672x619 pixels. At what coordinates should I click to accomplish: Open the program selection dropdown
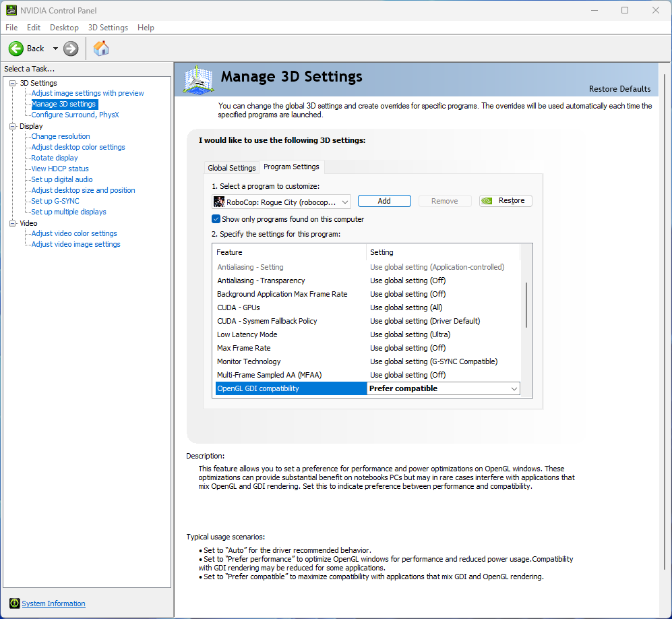pyautogui.click(x=281, y=202)
